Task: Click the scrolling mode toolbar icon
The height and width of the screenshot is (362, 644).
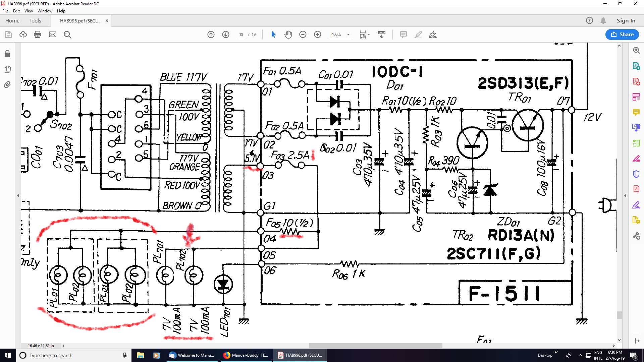Action: click(382, 35)
